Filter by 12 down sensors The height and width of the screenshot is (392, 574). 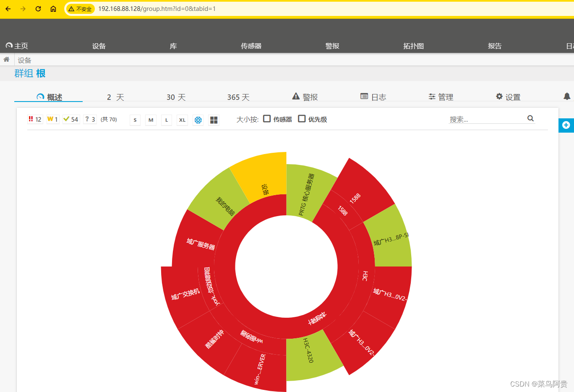click(35, 119)
